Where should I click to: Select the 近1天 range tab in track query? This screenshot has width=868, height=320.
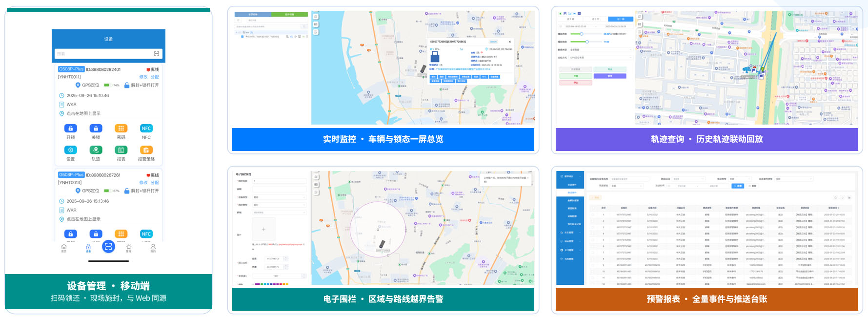pos(596,19)
